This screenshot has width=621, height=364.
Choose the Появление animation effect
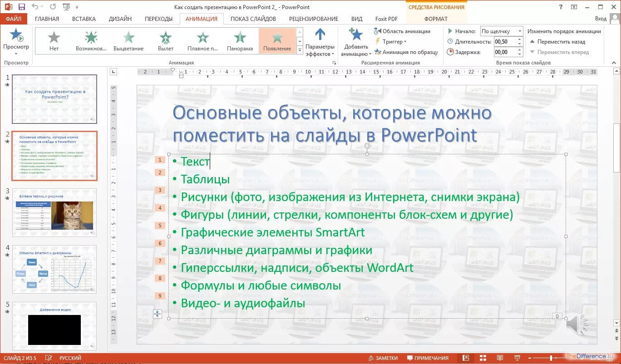(277, 41)
